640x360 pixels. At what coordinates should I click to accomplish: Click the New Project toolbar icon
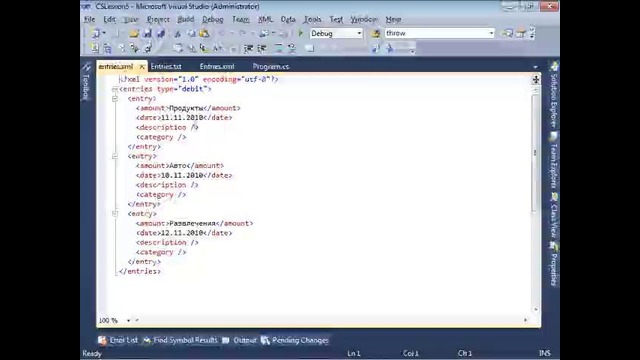coord(96,33)
